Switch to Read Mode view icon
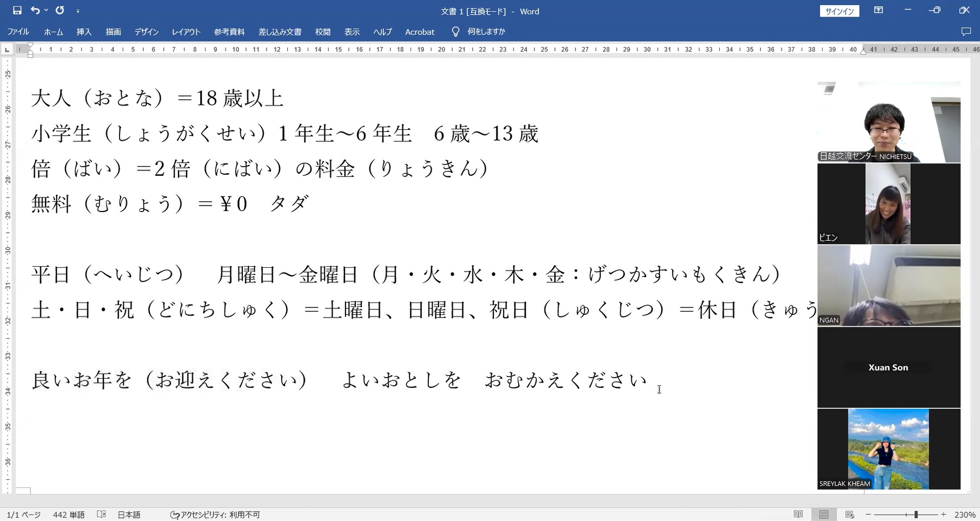This screenshot has width=980, height=521. coord(798,515)
